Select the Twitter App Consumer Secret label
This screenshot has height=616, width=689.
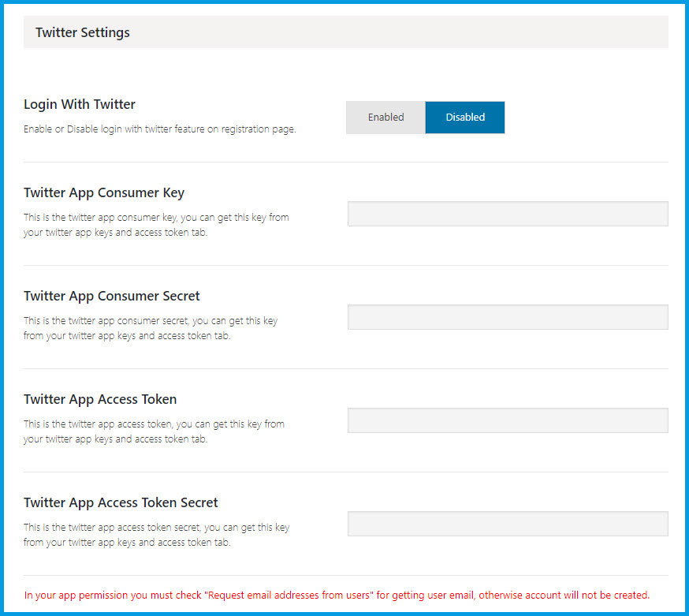point(112,296)
